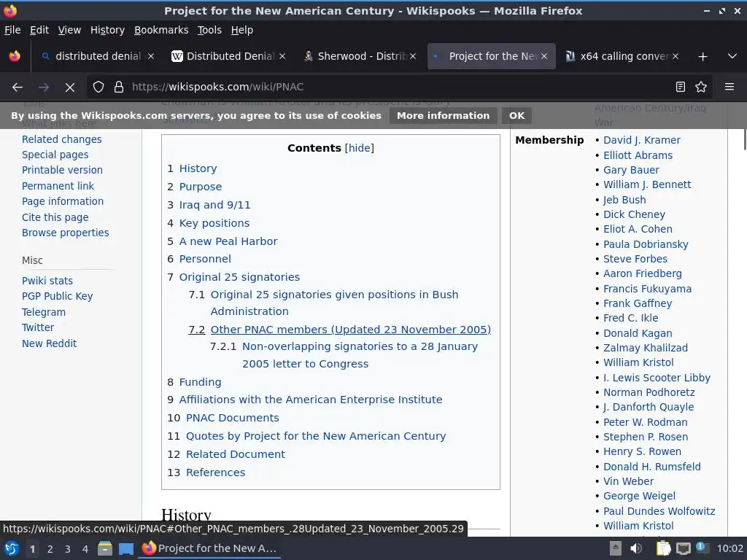The image size is (747, 560).
Task: Click the page vertical scrollbar
Action: [744, 139]
